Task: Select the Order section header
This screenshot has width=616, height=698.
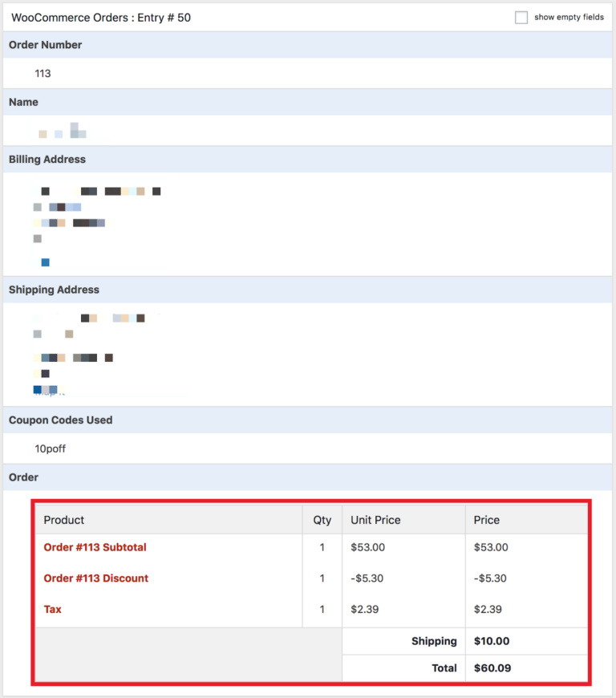Action: [x=23, y=477]
